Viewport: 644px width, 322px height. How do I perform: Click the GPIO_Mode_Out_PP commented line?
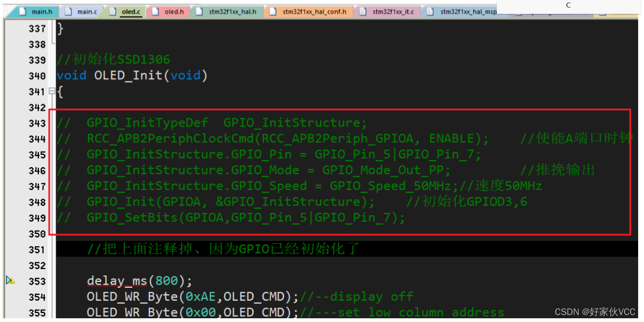tap(253, 170)
